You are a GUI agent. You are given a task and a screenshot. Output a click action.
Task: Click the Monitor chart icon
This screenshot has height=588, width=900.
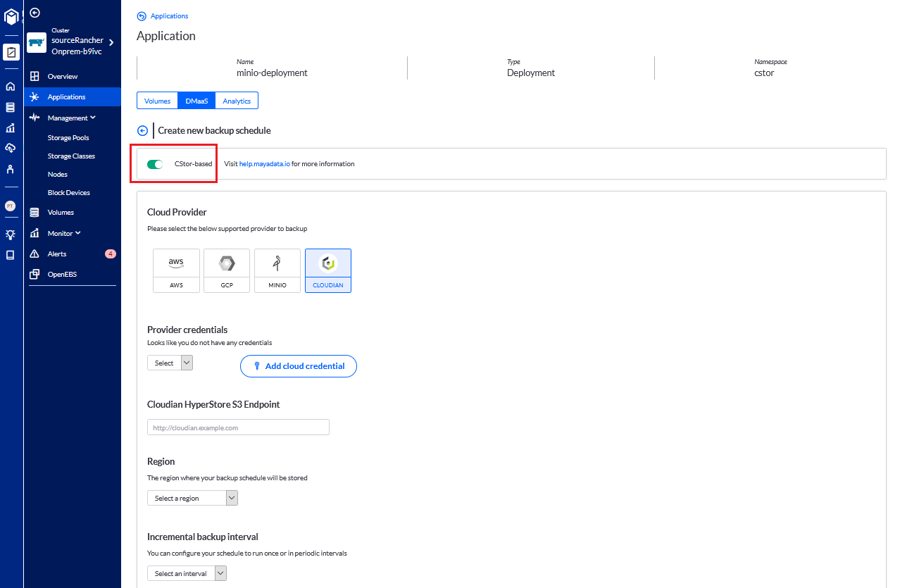tap(35, 233)
